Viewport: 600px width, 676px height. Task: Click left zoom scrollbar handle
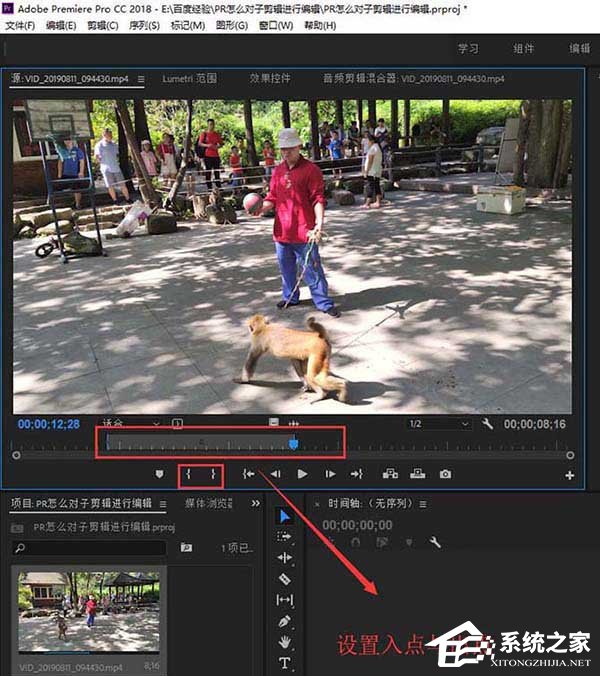[x=16, y=455]
